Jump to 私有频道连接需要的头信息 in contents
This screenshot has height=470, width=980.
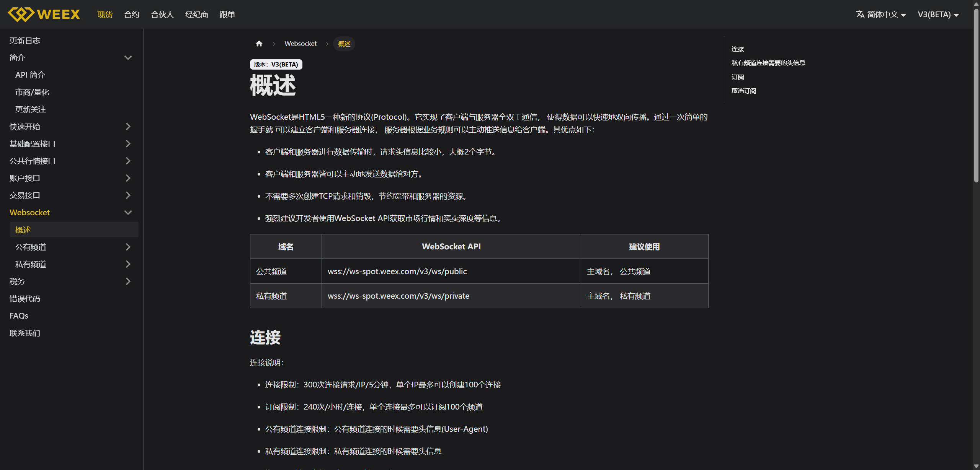768,63
